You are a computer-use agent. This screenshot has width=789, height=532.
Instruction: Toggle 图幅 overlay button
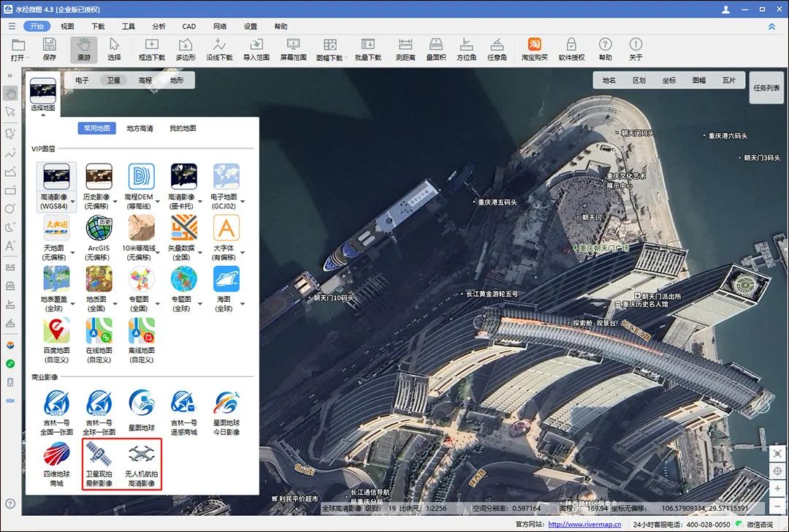(699, 80)
